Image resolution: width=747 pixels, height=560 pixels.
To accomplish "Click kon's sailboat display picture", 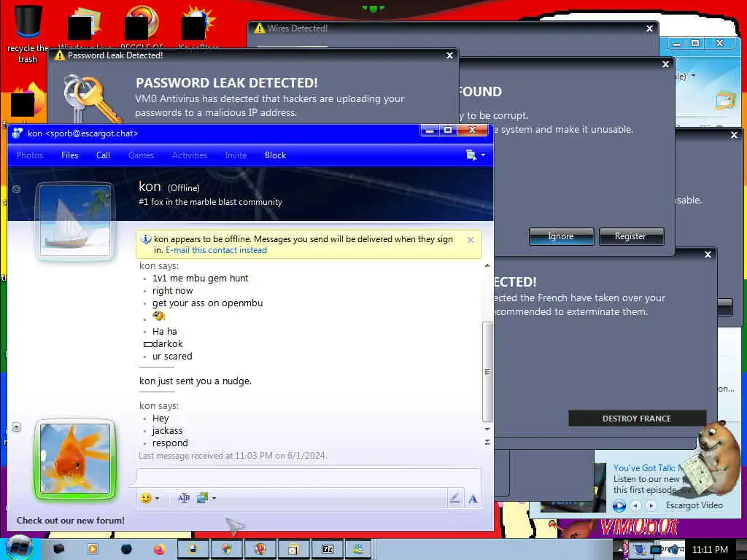I will coord(75,220).
